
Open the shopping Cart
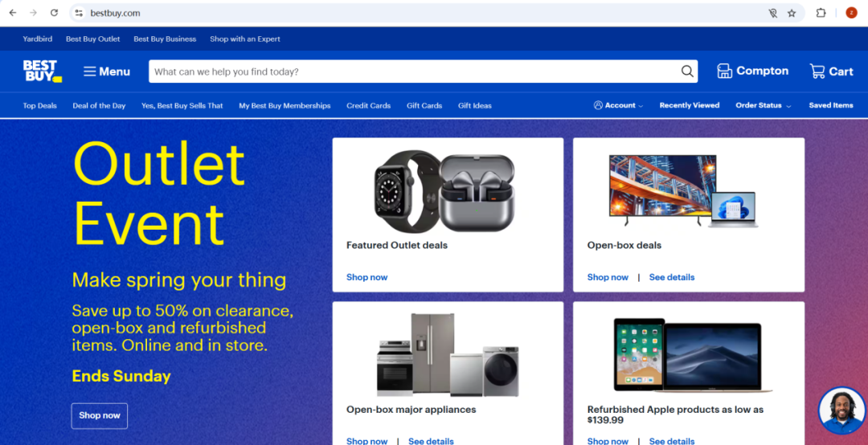[832, 71]
